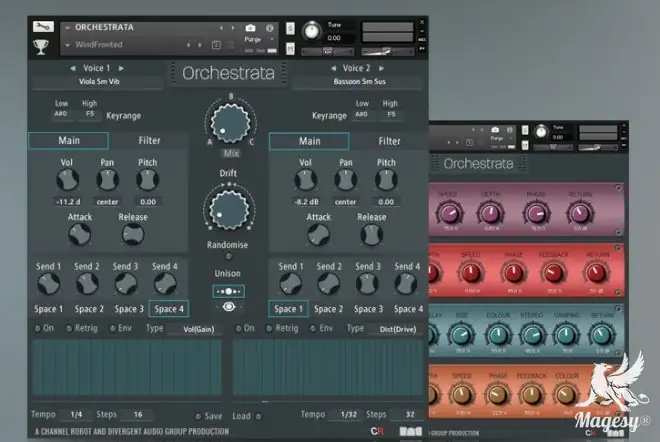Screen dimensions: 660x442
Task: Toggle the Randomise button
Action: coord(229,256)
